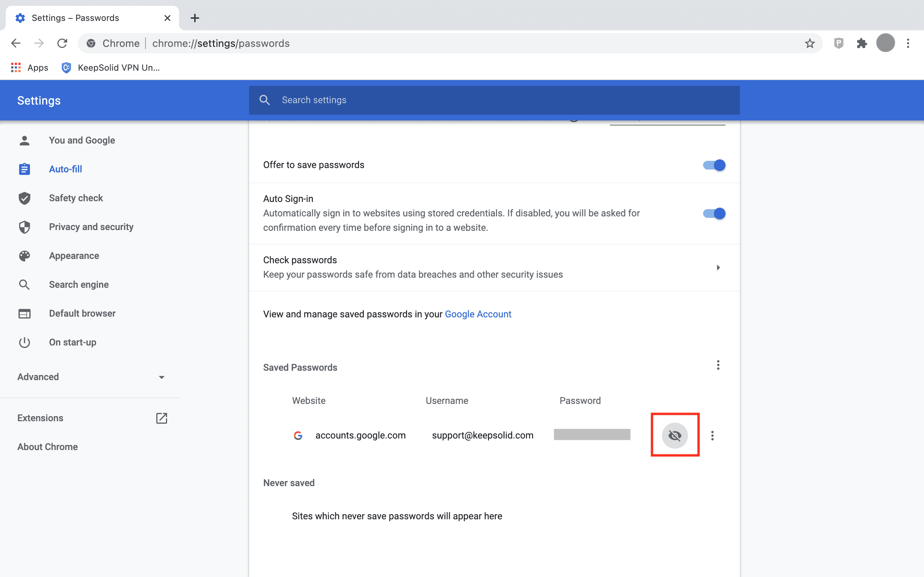Toggle off Offer to save passwords
This screenshot has width=924, height=577.
[x=713, y=165]
